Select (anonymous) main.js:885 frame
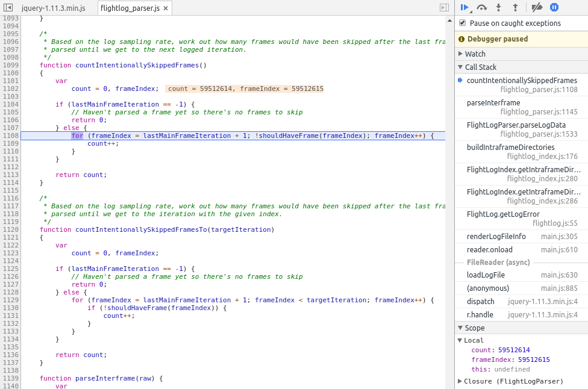Screen dimensions: 588x389 521,288
